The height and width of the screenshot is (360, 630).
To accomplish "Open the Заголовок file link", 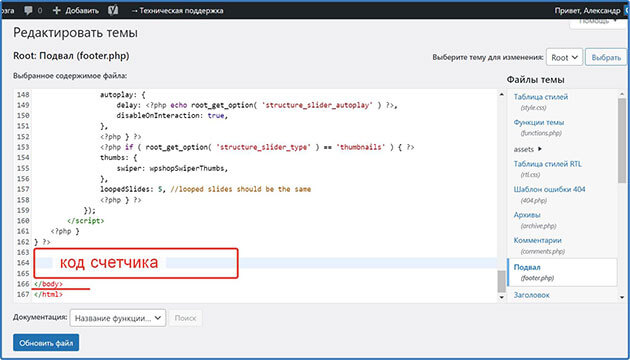I will point(532,295).
